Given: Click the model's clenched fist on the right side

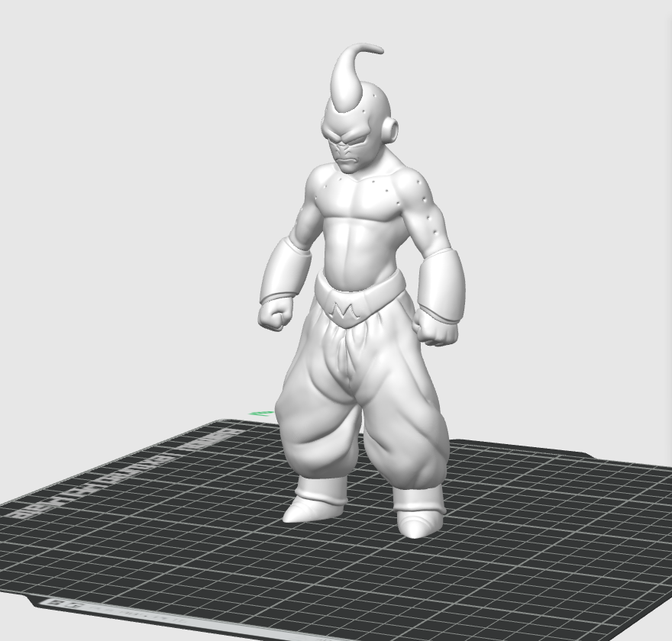Looking at the screenshot, I should pos(435,327).
